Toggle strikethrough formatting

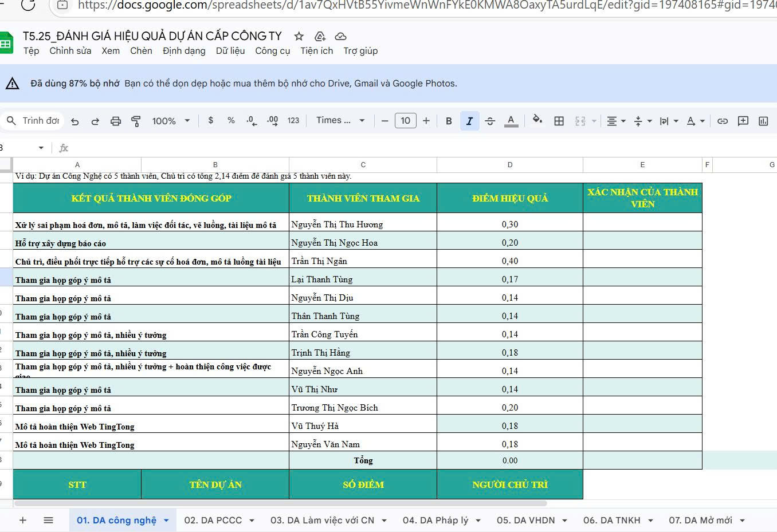490,121
